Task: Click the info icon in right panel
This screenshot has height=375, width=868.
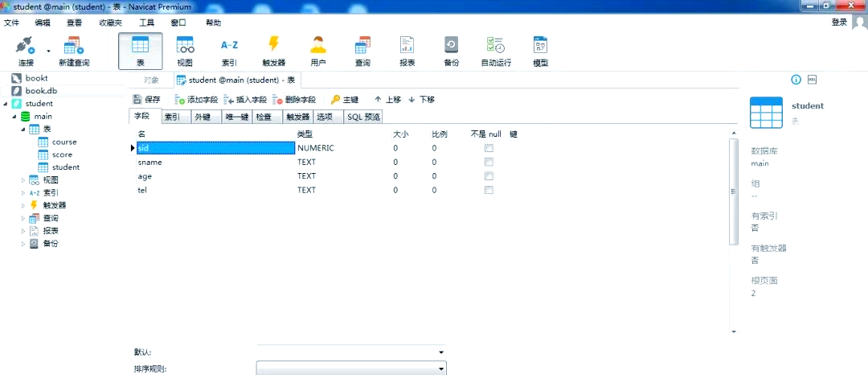Action: click(x=796, y=80)
